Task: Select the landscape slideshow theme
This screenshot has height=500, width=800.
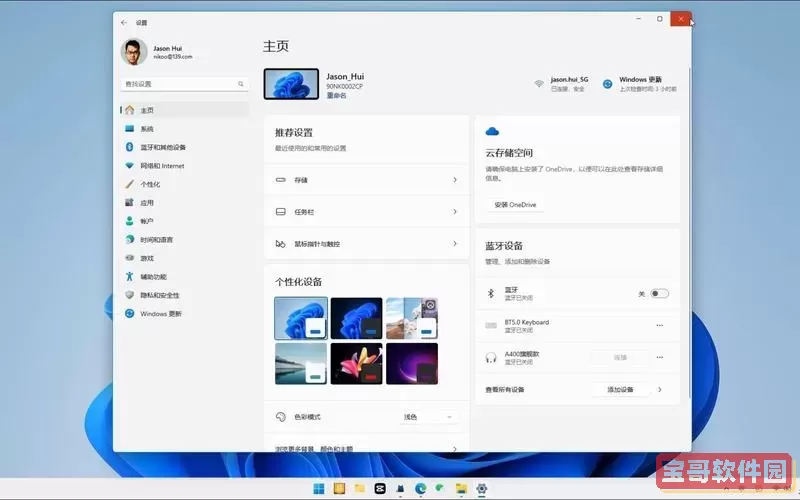Action: point(412,318)
